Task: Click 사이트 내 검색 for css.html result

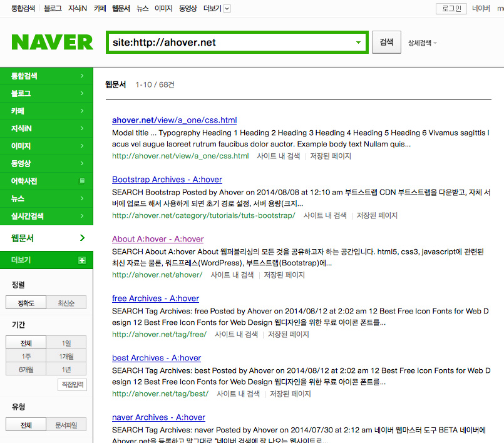Action: pyautogui.click(x=279, y=156)
